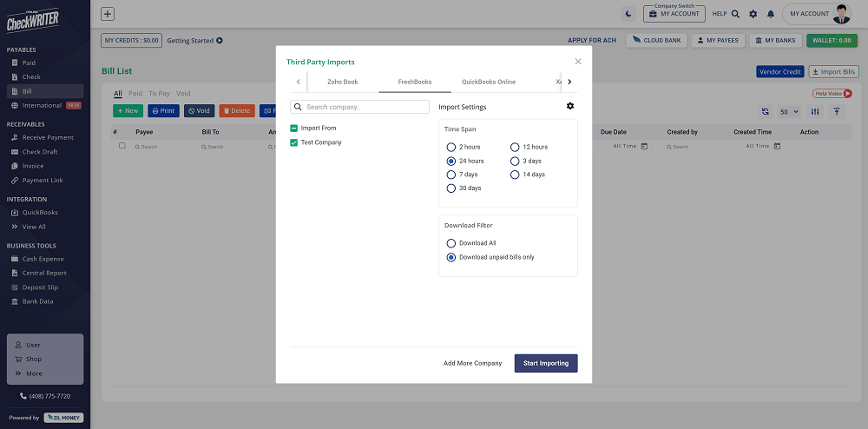The height and width of the screenshot is (429, 868).
Task: Switch to Zoho Book tab
Action: tap(343, 82)
